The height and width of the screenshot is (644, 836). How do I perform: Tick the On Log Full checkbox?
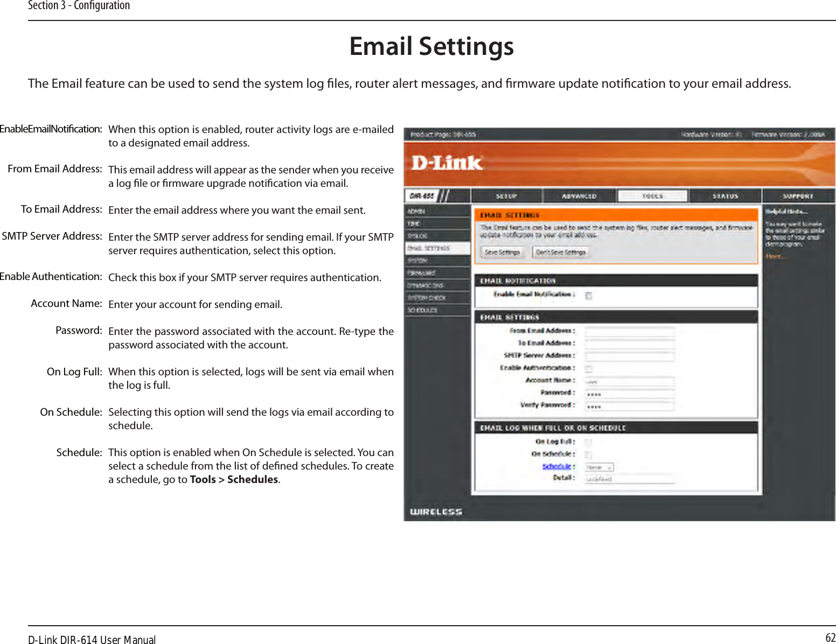(589, 443)
